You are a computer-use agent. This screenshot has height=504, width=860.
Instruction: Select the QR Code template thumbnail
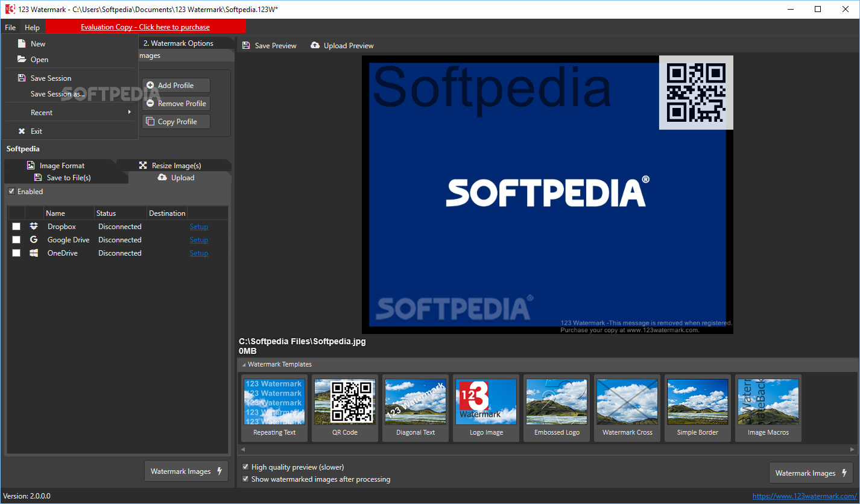click(345, 408)
